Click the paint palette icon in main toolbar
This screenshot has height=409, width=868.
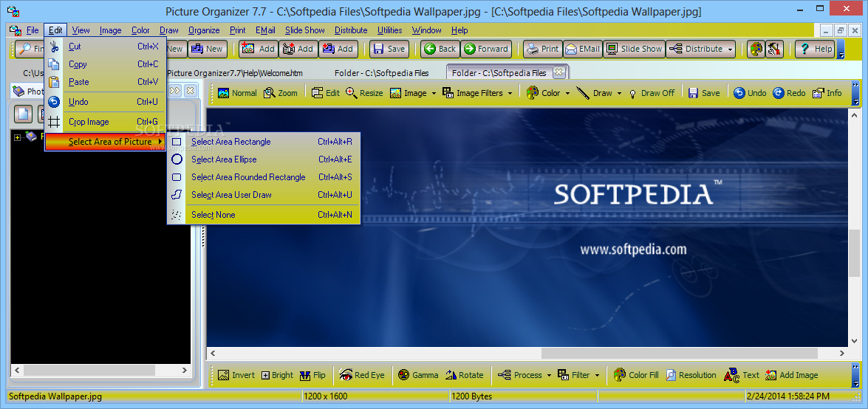pos(755,49)
